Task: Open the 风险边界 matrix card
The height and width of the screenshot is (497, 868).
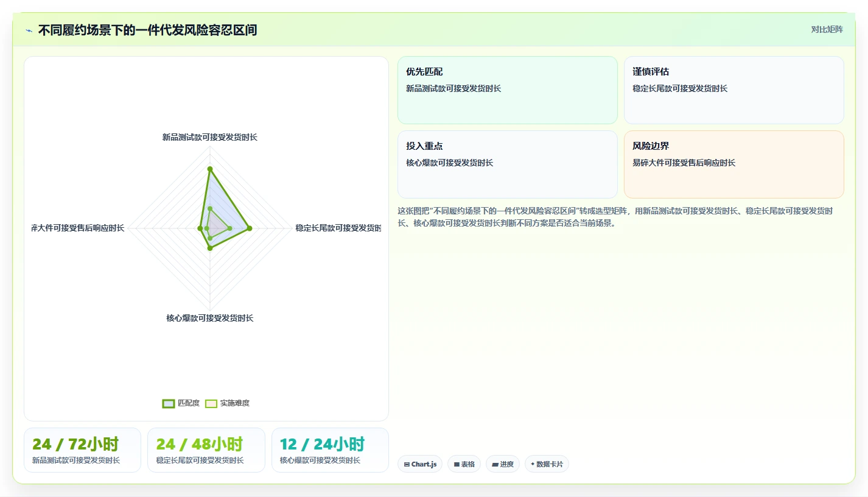Action: [x=734, y=164]
